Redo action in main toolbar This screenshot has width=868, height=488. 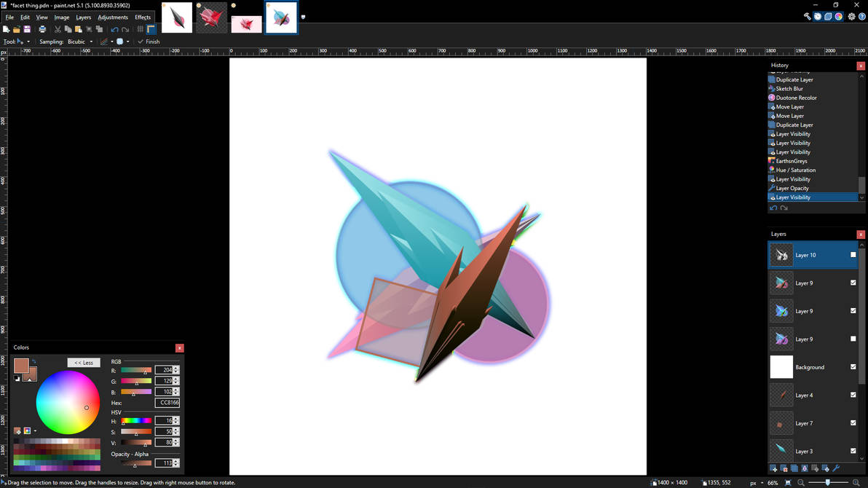click(125, 29)
